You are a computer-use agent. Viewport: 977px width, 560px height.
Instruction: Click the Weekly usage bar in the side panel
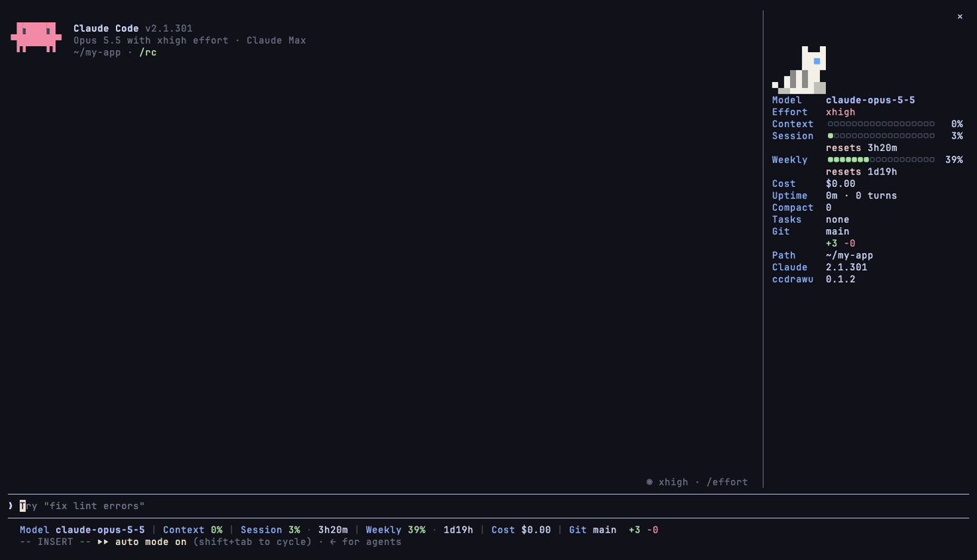point(881,160)
